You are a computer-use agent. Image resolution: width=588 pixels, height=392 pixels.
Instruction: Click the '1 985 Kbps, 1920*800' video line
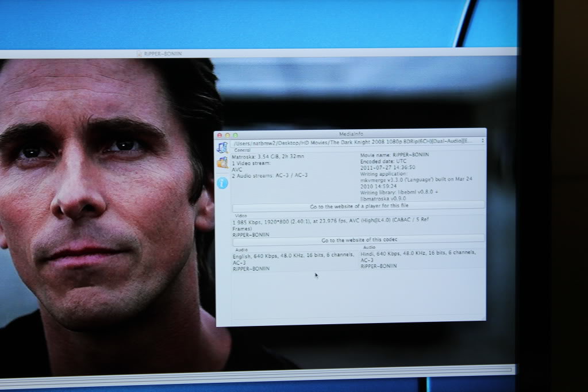[x=330, y=221]
